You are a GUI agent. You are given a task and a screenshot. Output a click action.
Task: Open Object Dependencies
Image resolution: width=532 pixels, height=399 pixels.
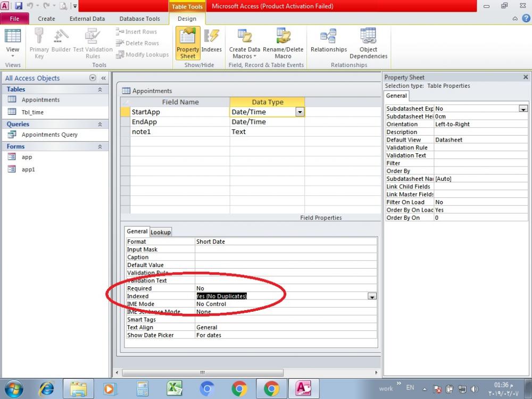coord(369,44)
